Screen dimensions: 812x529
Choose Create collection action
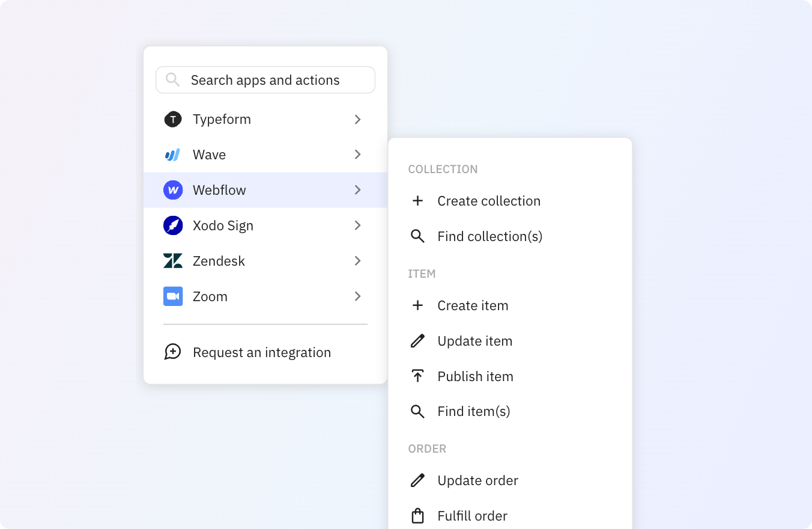pyautogui.click(x=489, y=201)
